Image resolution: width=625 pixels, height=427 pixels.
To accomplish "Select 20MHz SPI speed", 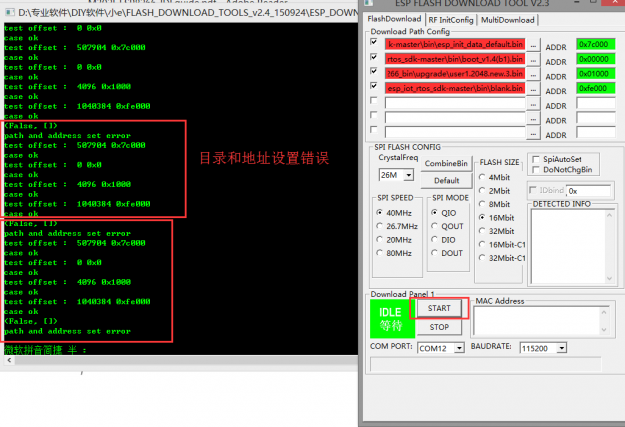I will pyautogui.click(x=394, y=240).
